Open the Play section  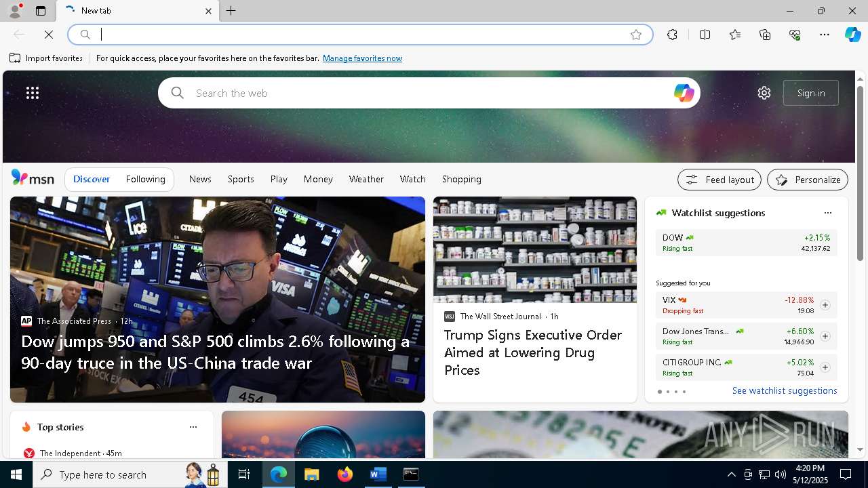[279, 179]
